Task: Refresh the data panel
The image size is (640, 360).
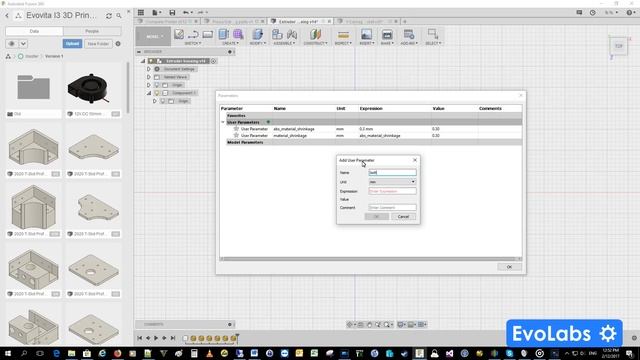Action: (109, 16)
